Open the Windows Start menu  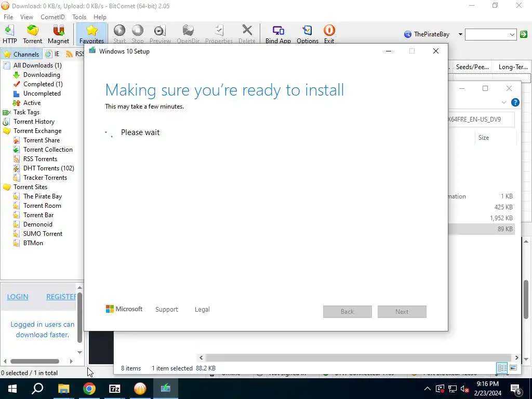(12, 389)
